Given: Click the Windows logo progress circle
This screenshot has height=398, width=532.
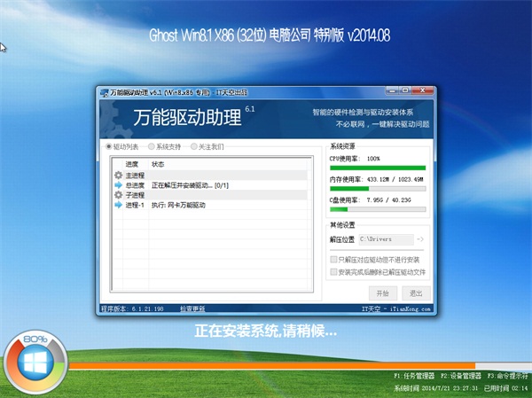Looking at the screenshot, I should click(x=35, y=365).
